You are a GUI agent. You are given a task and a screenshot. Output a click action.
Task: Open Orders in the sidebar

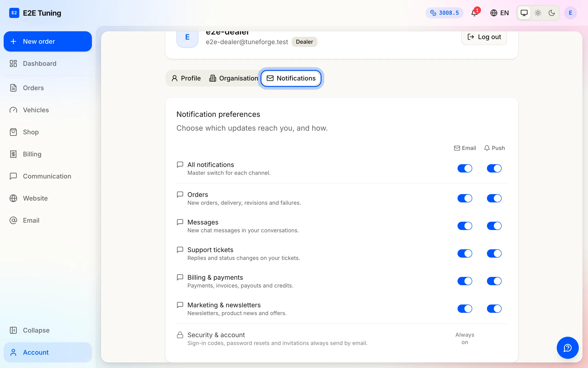click(x=48, y=88)
